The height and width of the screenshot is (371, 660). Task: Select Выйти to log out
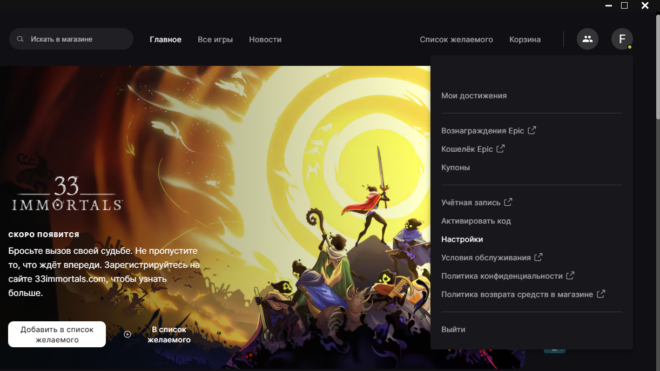point(453,329)
